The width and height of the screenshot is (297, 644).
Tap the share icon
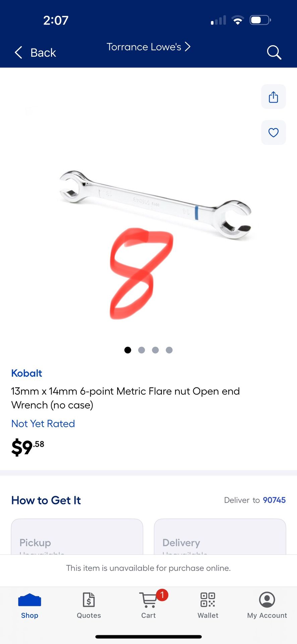(274, 97)
